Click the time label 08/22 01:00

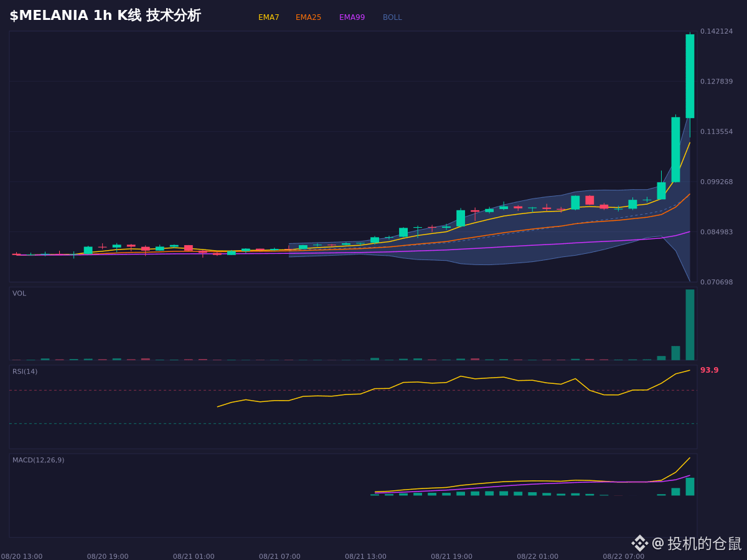537,556
